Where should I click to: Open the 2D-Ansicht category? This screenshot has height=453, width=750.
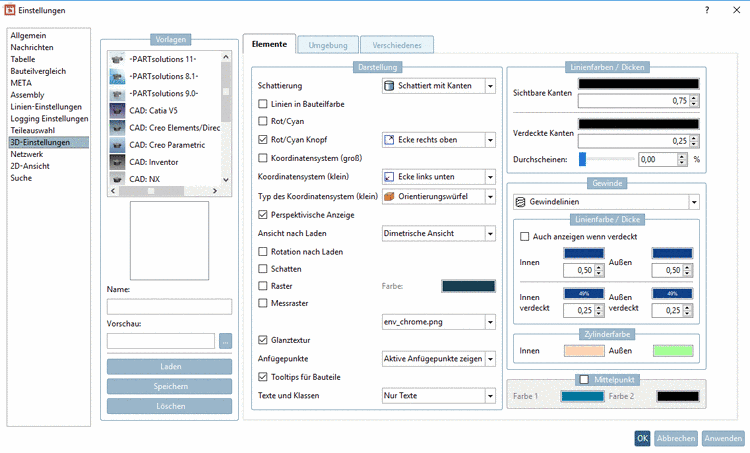tap(30, 166)
